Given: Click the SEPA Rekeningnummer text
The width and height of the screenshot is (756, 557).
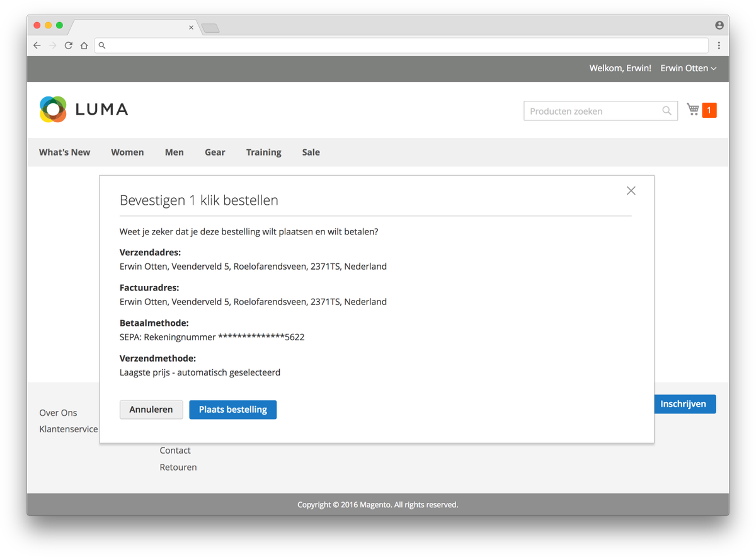Looking at the screenshot, I should [x=212, y=337].
